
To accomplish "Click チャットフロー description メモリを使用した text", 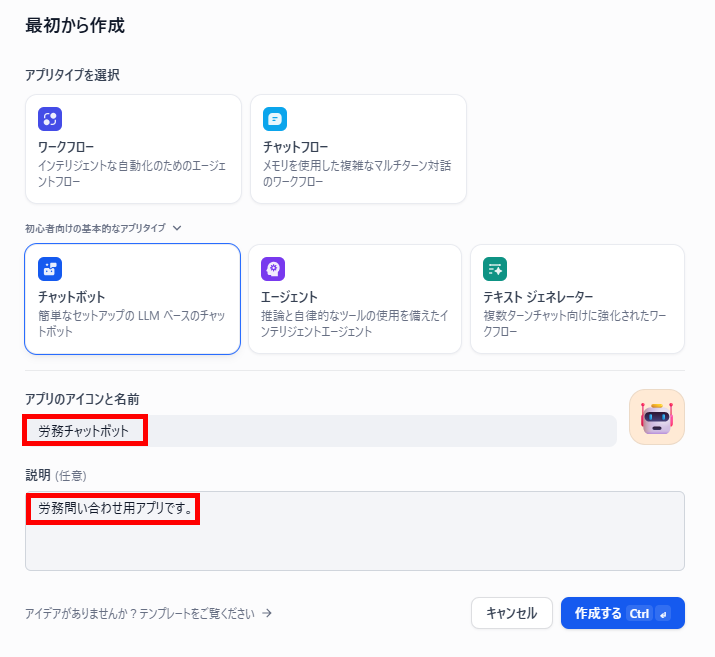I will pyautogui.click(x=357, y=173).
